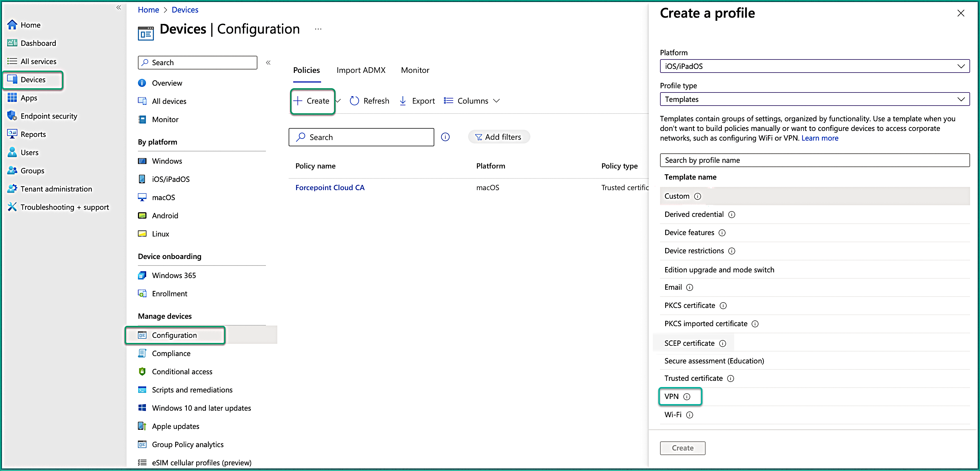
Task: Click the Export download icon
Action: 402,101
